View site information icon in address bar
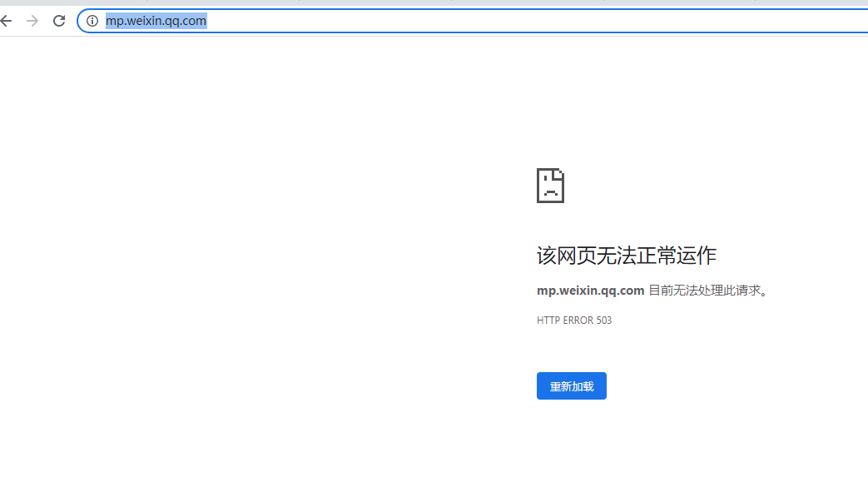 pyautogui.click(x=92, y=21)
